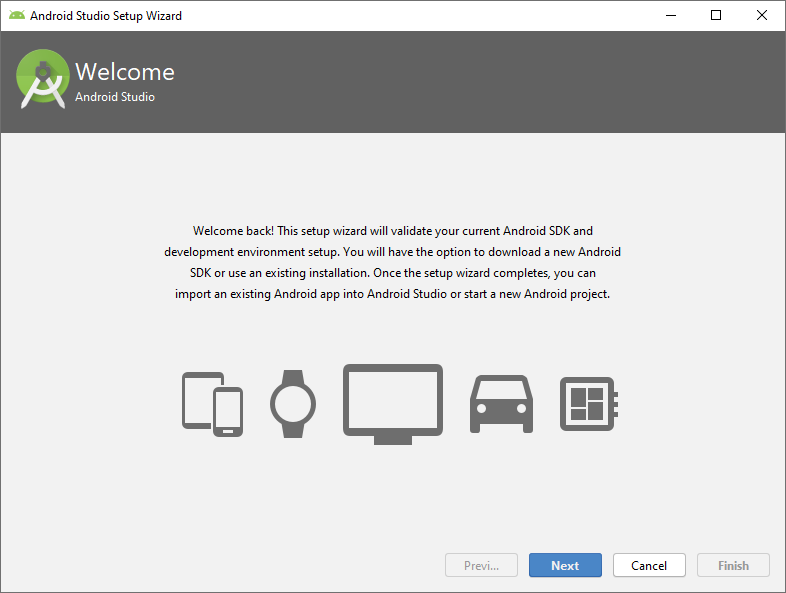Viewport: 786px width, 593px height.
Task: Click the line starting 'SDK or use an existing'
Action: pyautogui.click(x=393, y=273)
